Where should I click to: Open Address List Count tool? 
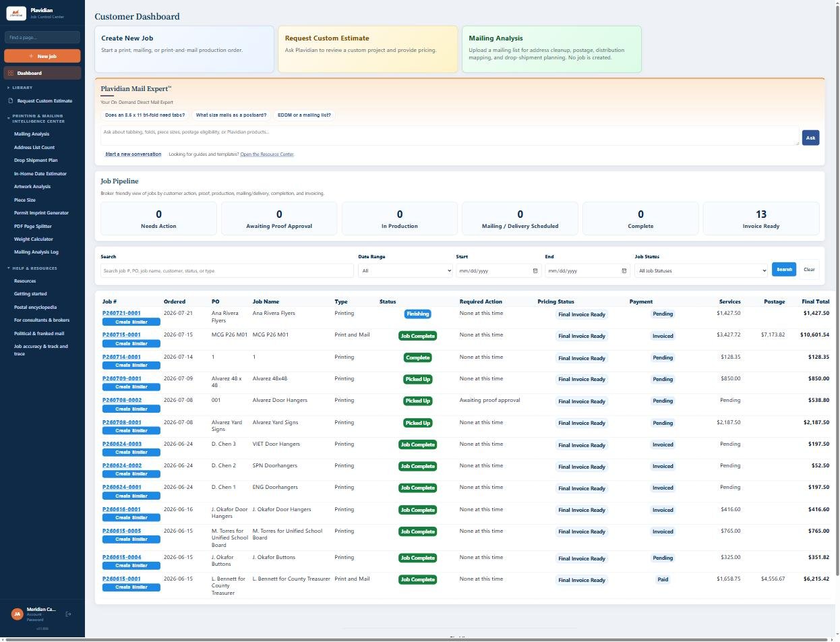point(34,147)
